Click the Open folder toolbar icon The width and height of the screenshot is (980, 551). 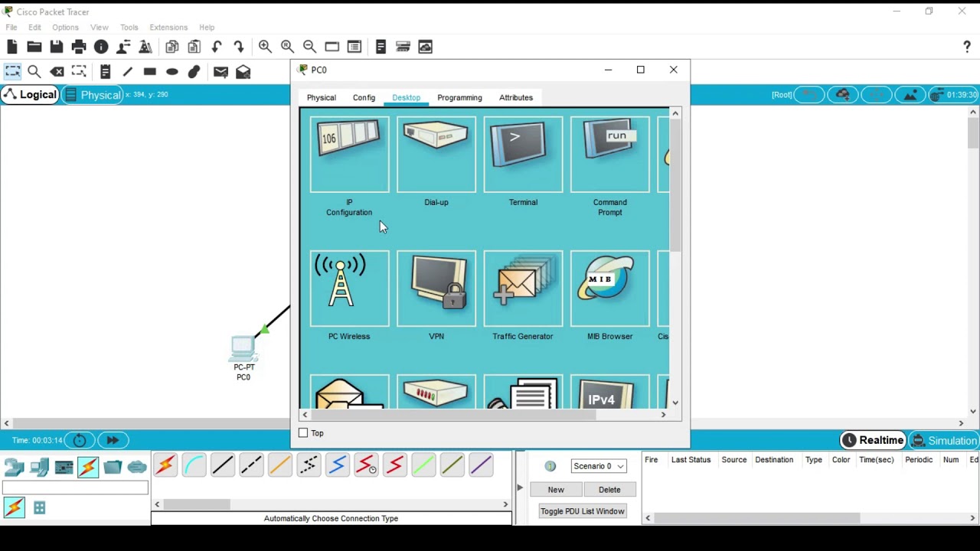34,47
